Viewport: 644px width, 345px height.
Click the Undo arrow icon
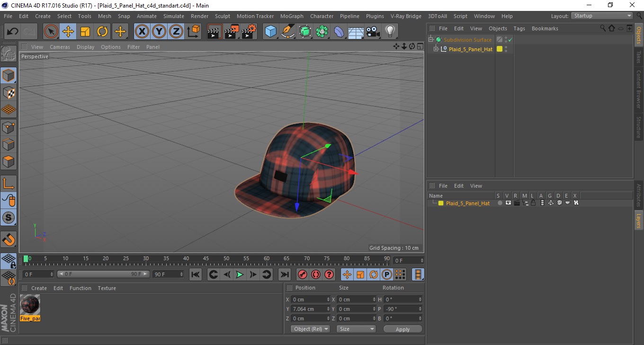tap(13, 32)
